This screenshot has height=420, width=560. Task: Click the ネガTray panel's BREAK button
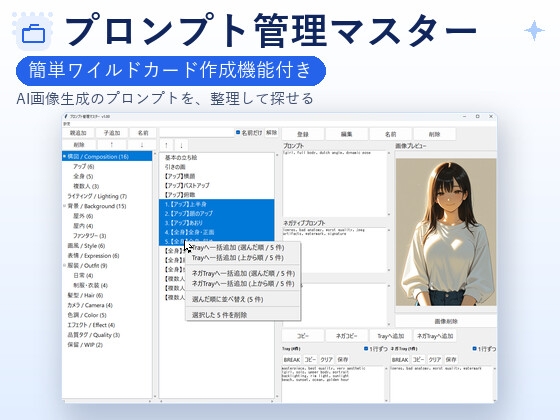(400, 360)
